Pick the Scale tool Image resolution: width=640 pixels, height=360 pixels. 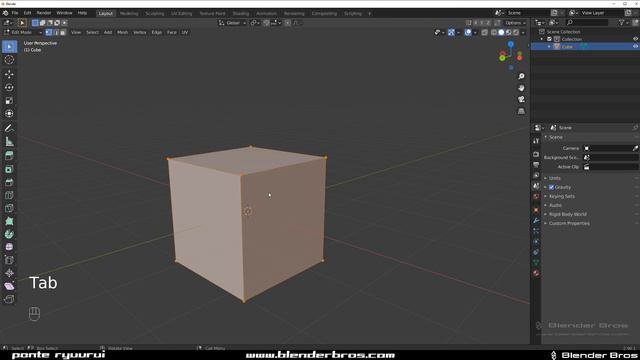tap(9, 100)
